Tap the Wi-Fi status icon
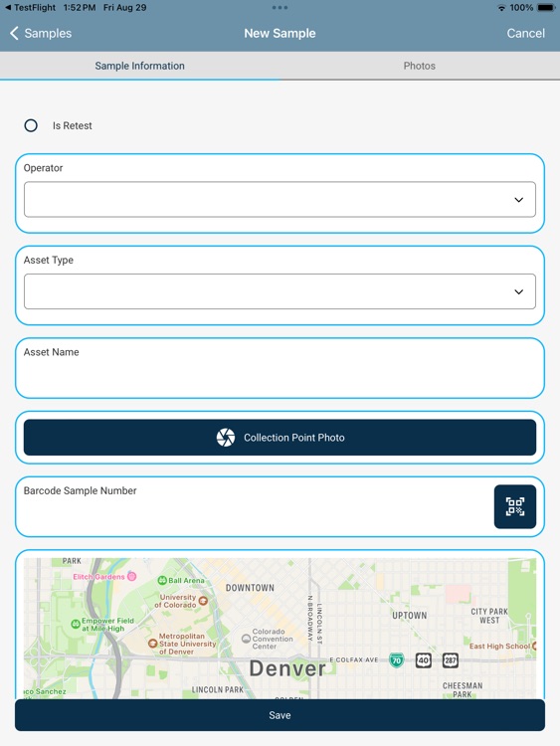 (x=501, y=8)
